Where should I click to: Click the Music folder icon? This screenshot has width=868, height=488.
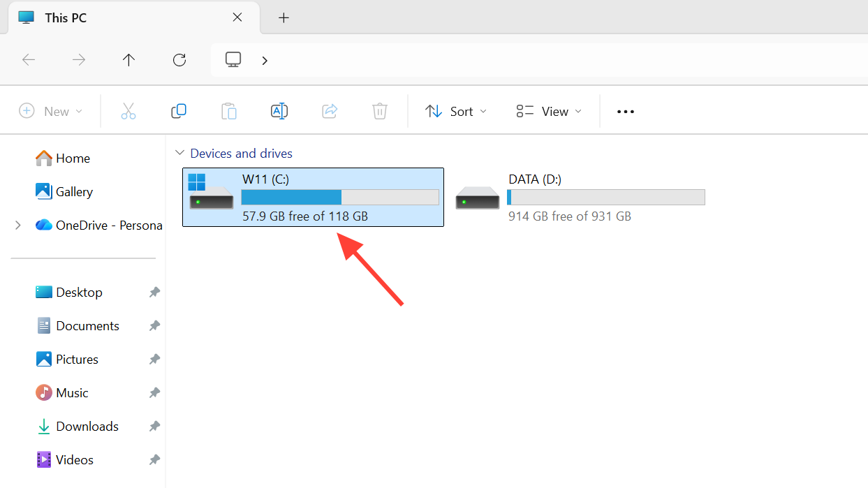tap(44, 392)
